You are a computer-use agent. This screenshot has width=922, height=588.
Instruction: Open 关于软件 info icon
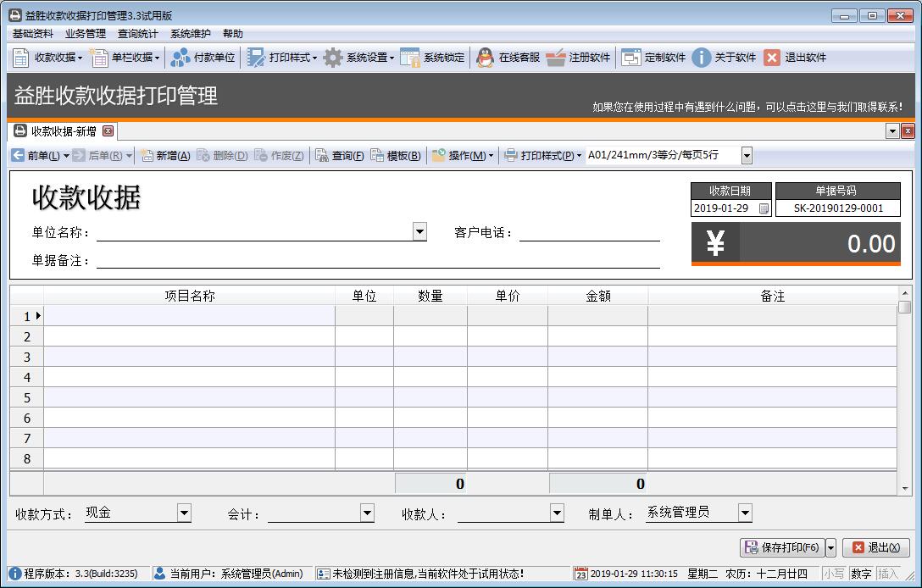(701, 58)
